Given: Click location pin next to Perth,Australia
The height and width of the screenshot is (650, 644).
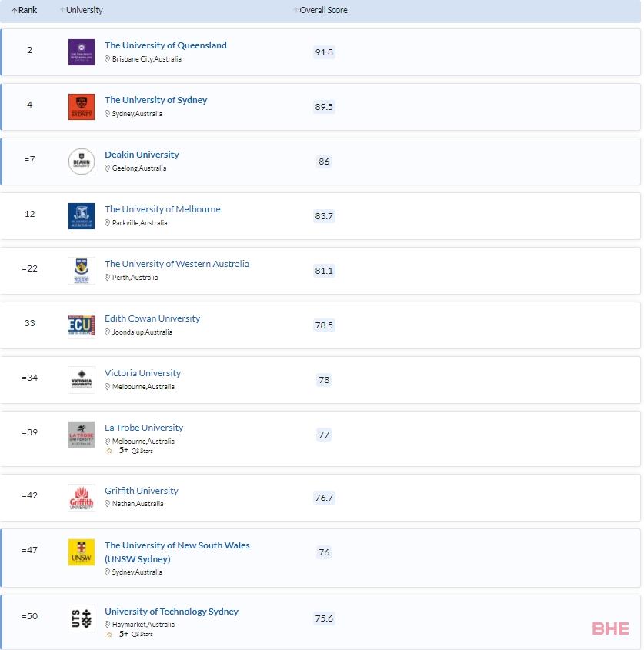Looking at the screenshot, I should point(107,278).
